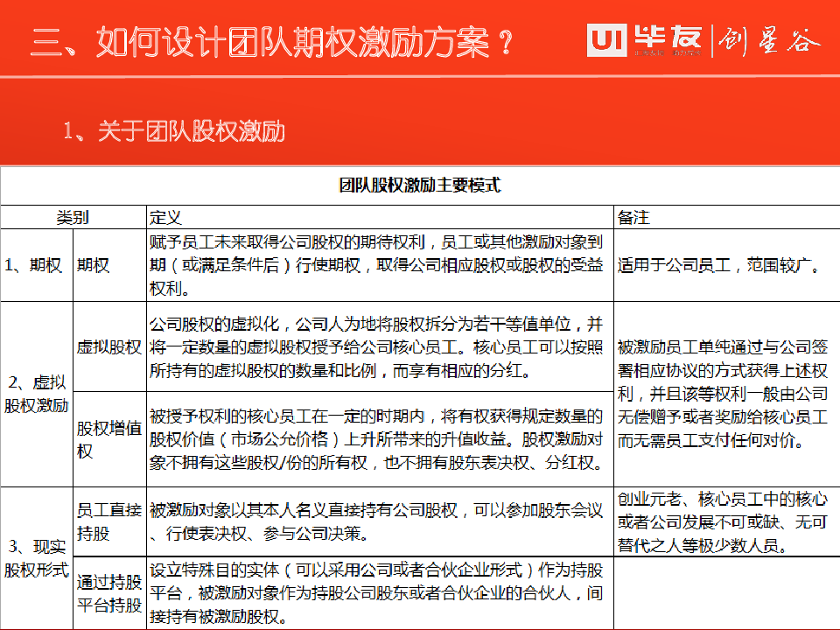Select the slide title 如何设计团队期权激励方案

[272, 42]
